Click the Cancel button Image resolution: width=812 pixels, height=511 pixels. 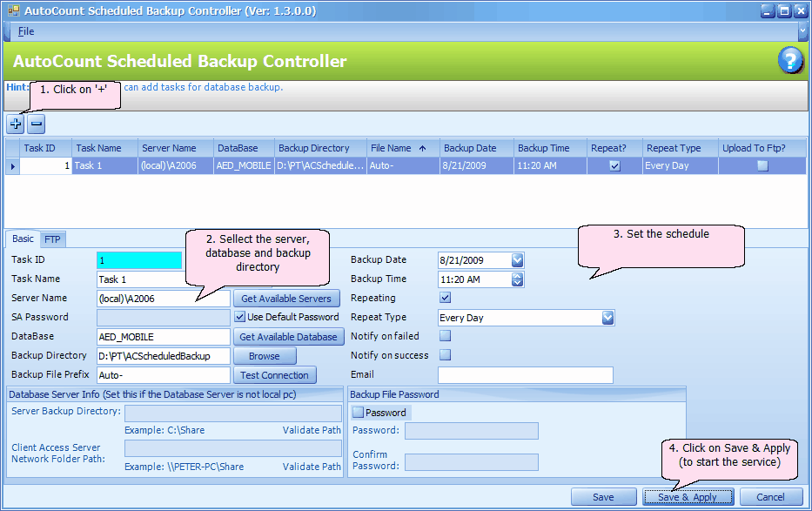pos(770,497)
